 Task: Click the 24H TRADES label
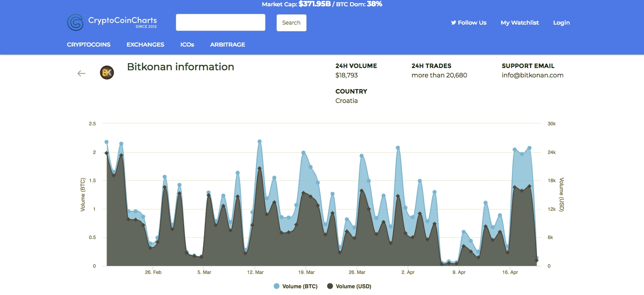431,66
